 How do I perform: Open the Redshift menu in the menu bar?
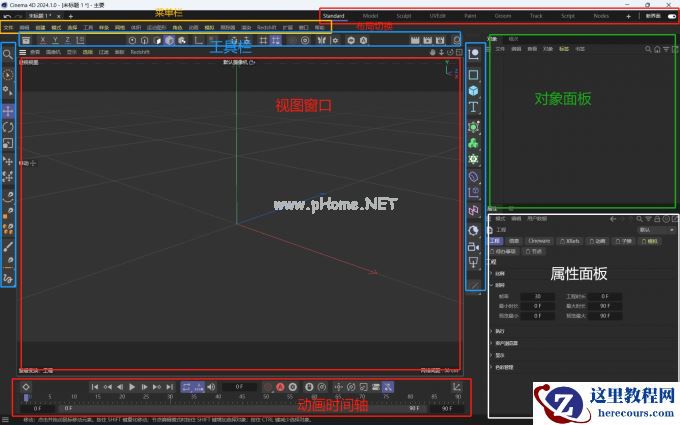pos(267,27)
